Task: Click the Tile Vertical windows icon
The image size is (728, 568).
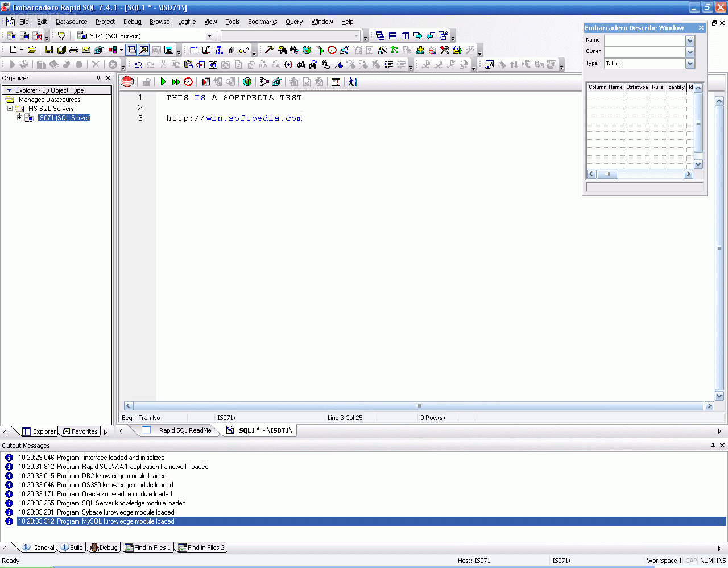Action: [405, 35]
